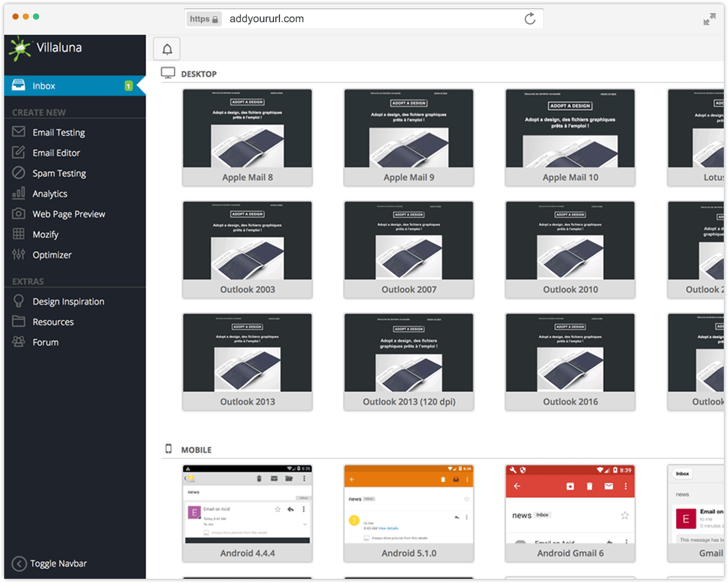Viewport: 728px width, 583px height.
Task: Click the Android Gmail 6 caption
Action: coord(570,553)
